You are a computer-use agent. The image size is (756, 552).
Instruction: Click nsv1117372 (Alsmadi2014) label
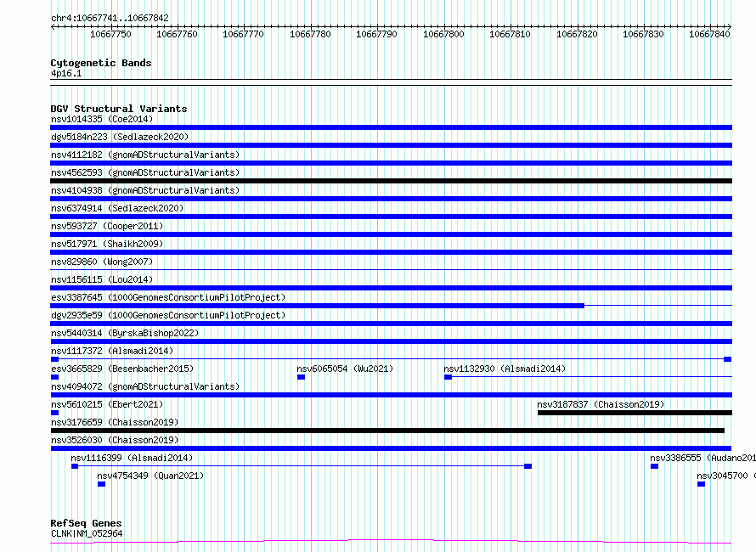tap(112, 351)
